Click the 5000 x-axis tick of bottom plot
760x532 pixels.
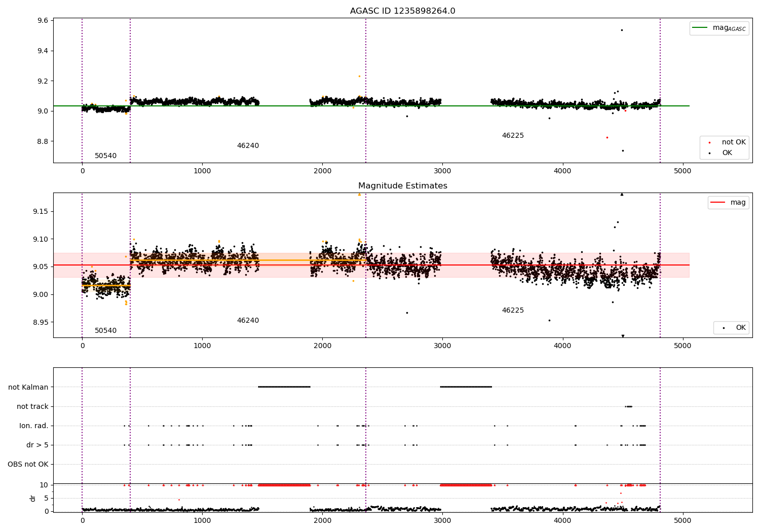click(x=682, y=520)
